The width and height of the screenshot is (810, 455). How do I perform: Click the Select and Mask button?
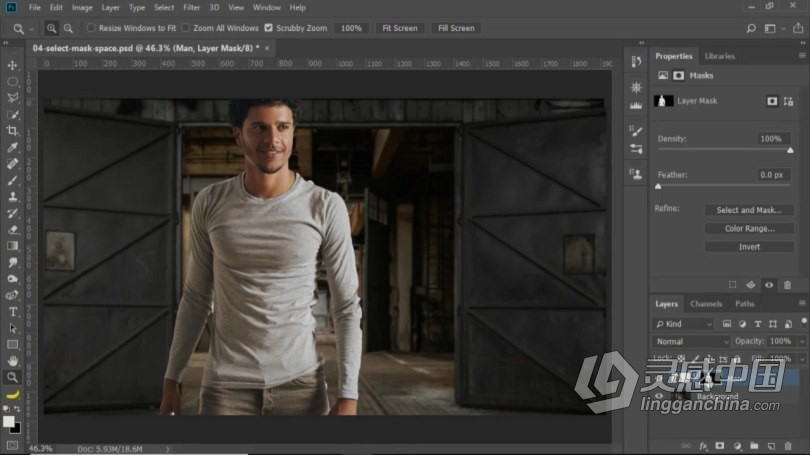[x=749, y=210]
